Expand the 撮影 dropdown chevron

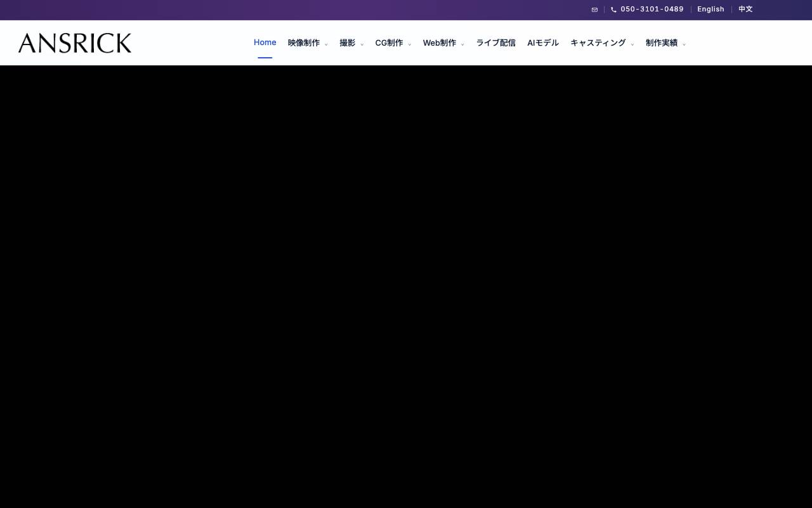[x=362, y=44]
